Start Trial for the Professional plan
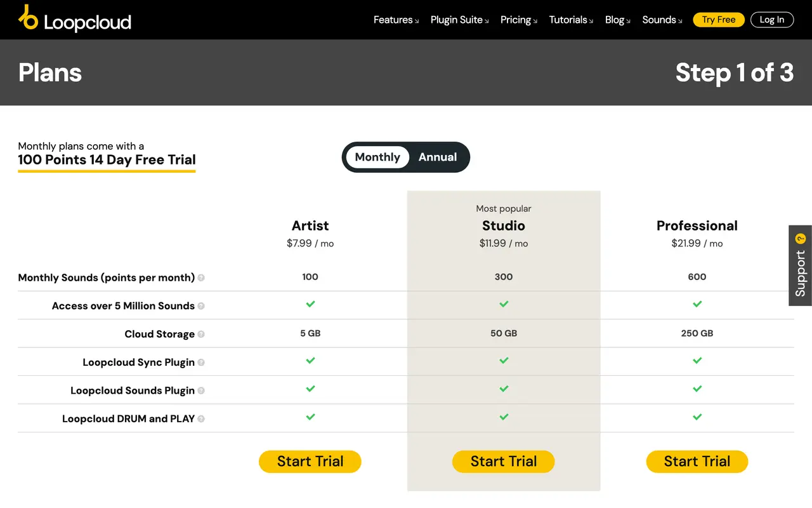This screenshot has width=812, height=508. coord(697,462)
